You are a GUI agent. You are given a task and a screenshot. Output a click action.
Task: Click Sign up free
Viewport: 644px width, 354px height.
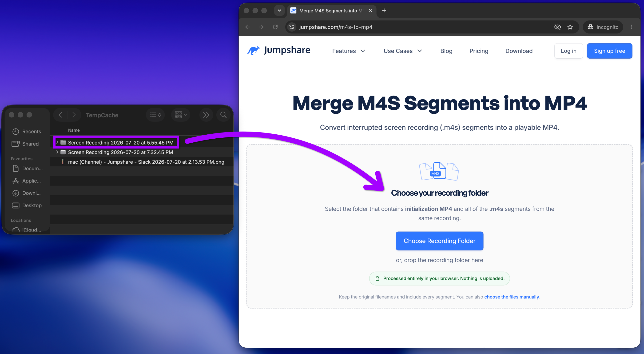coord(609,51)
